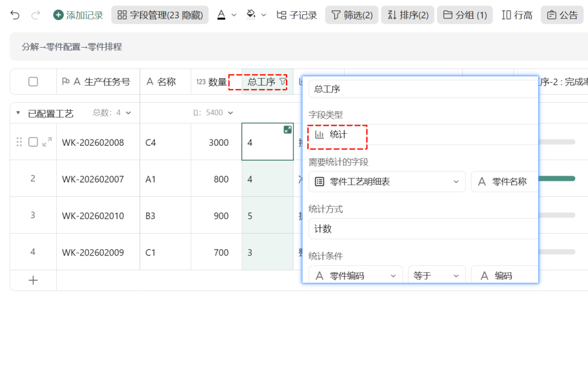This screenshot has height=388, width=588.
Task: Open the 筛选(2) filter button
Action: (x=352, y=15)
